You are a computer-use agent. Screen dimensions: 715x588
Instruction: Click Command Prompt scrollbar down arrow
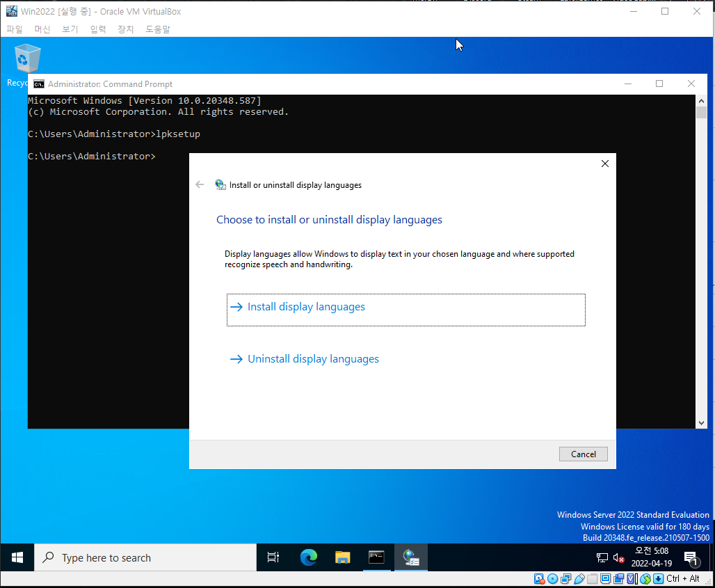[701, 423]
